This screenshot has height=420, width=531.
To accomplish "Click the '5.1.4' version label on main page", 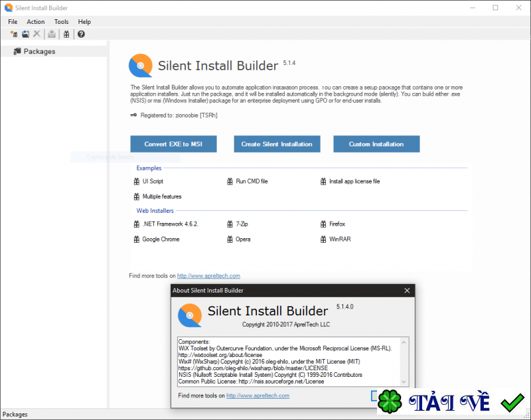I will [289, 63].
